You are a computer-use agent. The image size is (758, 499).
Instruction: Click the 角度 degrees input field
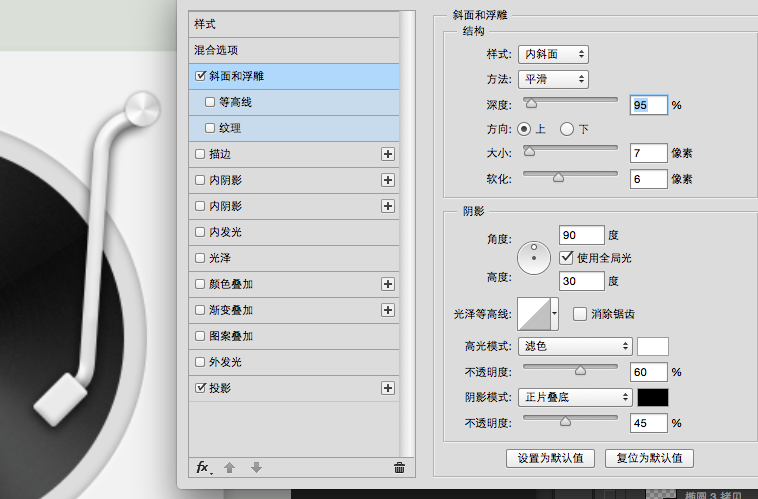582,235
